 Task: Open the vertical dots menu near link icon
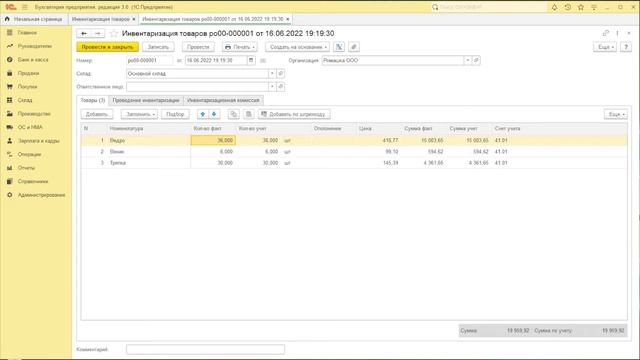pyautogui.click(x=617, y=33)
